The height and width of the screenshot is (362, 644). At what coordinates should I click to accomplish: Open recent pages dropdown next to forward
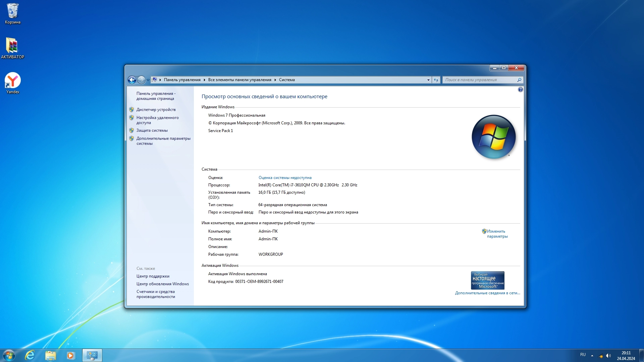pyautogui.click(x=148, y=80)
